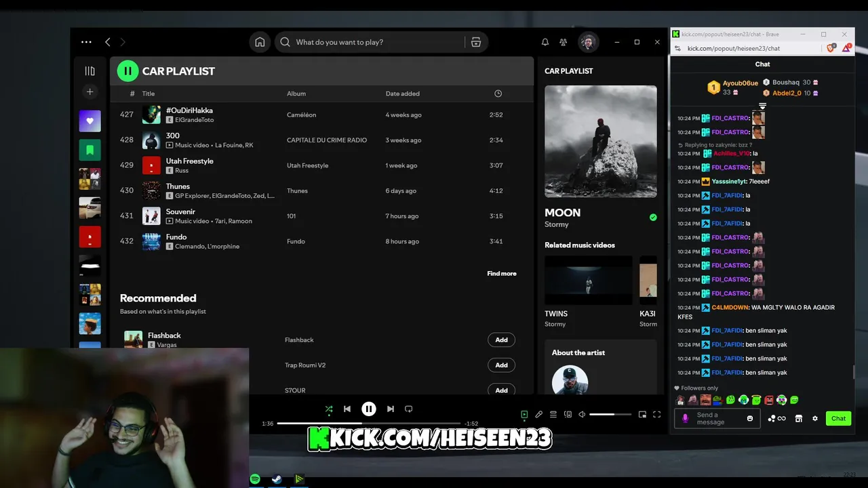Open the Caméléon album link
868x488 pixels.
[301, 115]
